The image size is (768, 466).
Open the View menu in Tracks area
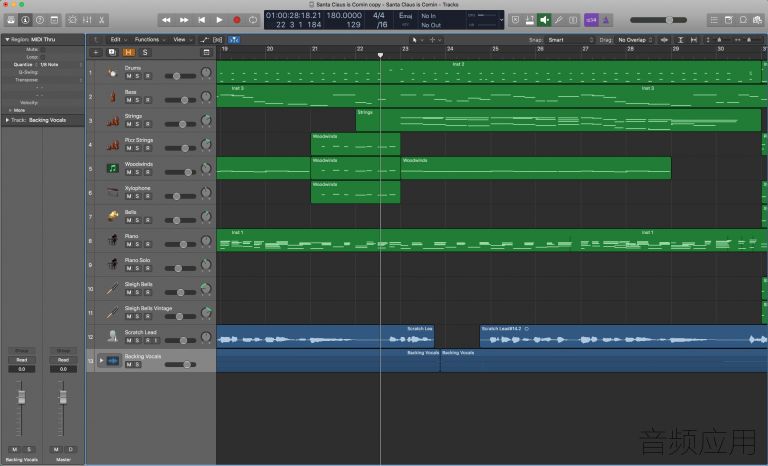(x=182, y=40)
